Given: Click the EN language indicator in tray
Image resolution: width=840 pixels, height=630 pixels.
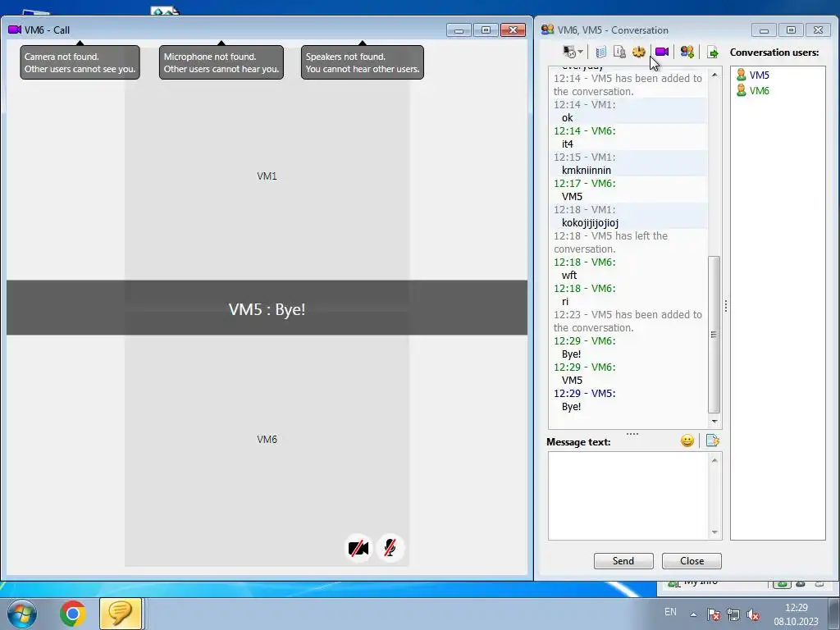Looking at the screenshot, I should [670, 612].
